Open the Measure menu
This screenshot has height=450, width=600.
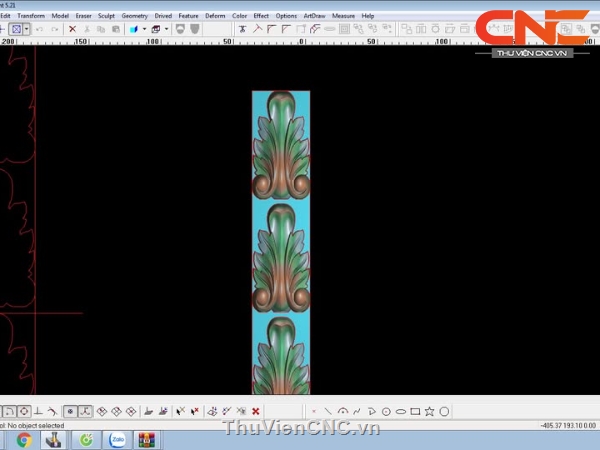pyautogui.click(x=344, y=16)
